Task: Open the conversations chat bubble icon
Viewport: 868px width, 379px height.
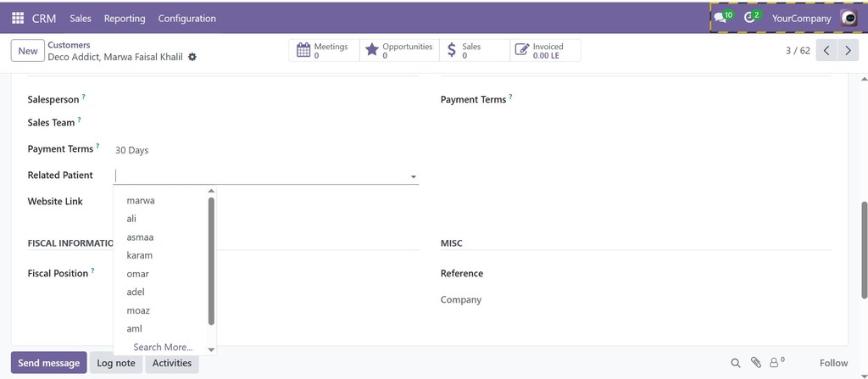Action: [721, 18]
